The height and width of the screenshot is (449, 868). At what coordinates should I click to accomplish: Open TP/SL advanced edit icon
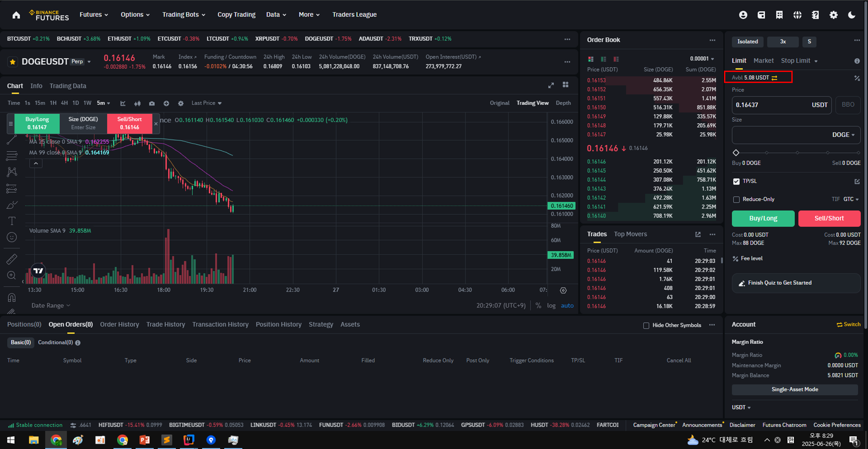857,182
